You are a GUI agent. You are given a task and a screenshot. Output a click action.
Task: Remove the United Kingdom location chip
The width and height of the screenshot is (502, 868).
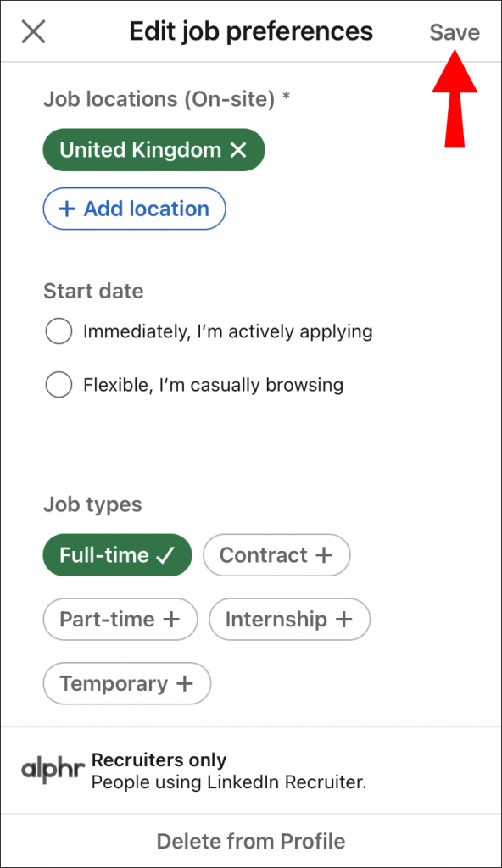tap(238, 150)
